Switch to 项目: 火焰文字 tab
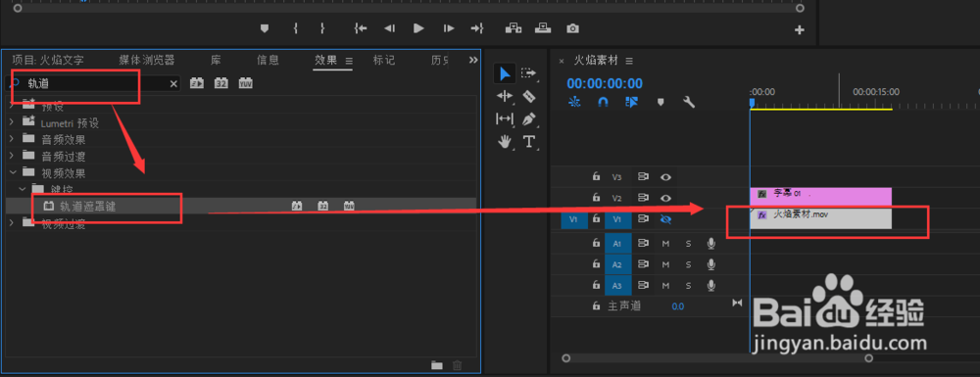The image size is (980, 377). [x=48, y=61]
